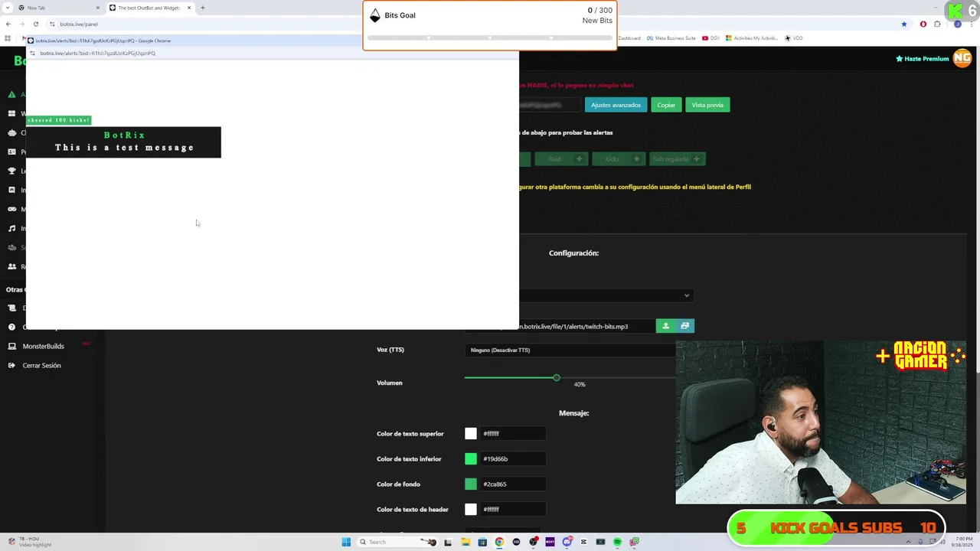Image resolution: width=980 pixels, height=551 pixels.
Task: Switch to the New Tab tab
Action: 57,8
